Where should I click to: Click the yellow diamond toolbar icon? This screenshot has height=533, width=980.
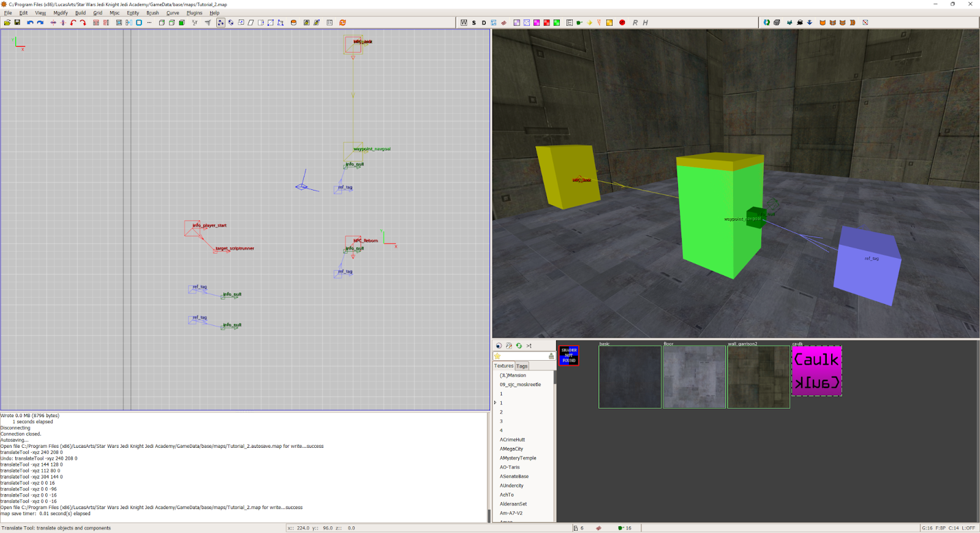coord(589,23)
